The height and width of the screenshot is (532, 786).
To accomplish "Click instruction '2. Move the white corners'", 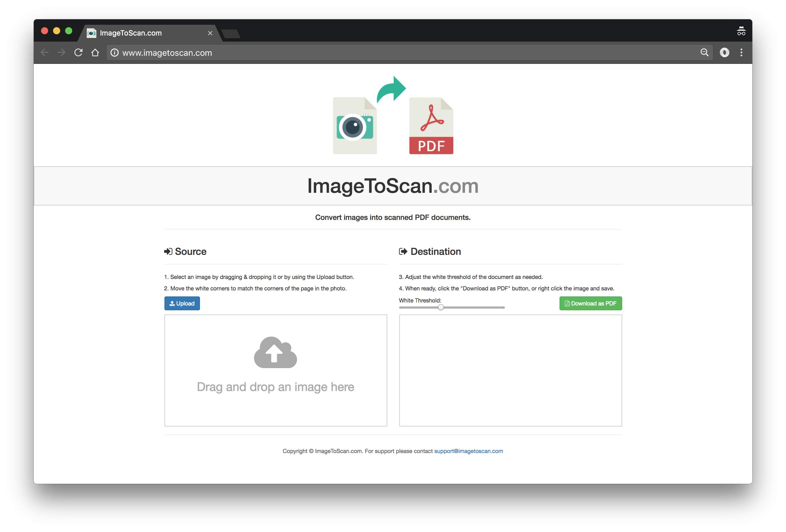I will [255, 288].
